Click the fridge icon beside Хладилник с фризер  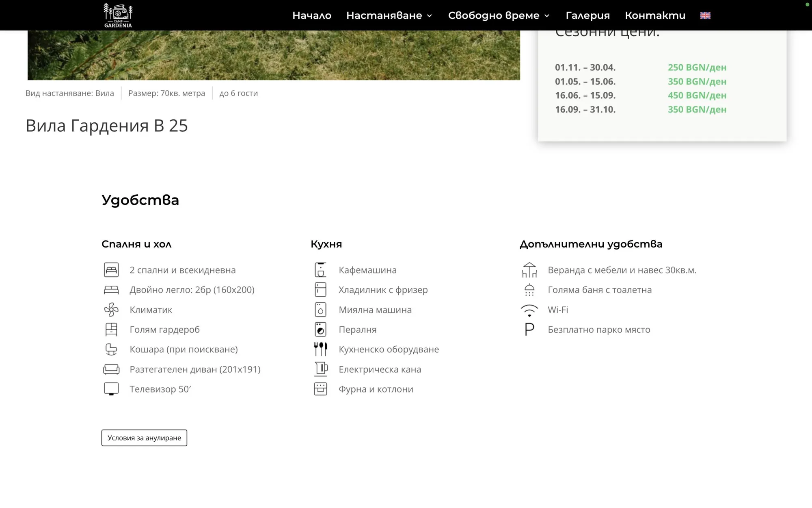pos(320,290)
